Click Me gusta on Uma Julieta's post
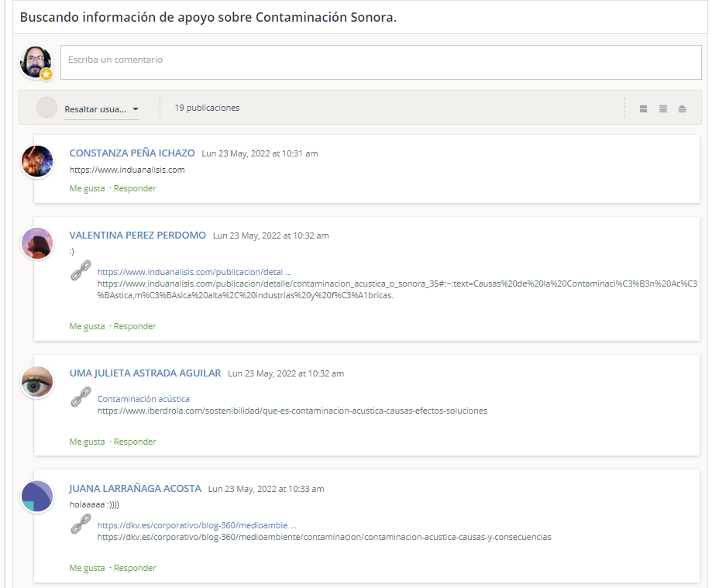The image size is (712, 588). (87, 442)
